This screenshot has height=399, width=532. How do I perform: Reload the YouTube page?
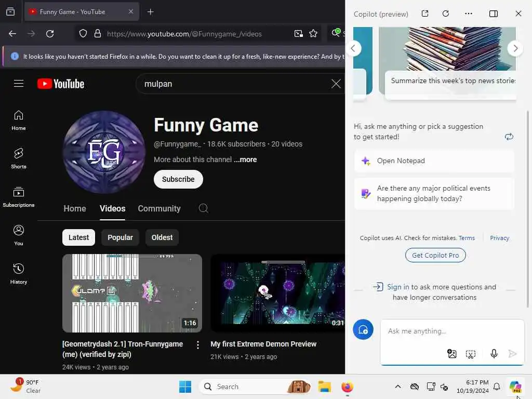[50, 34]
